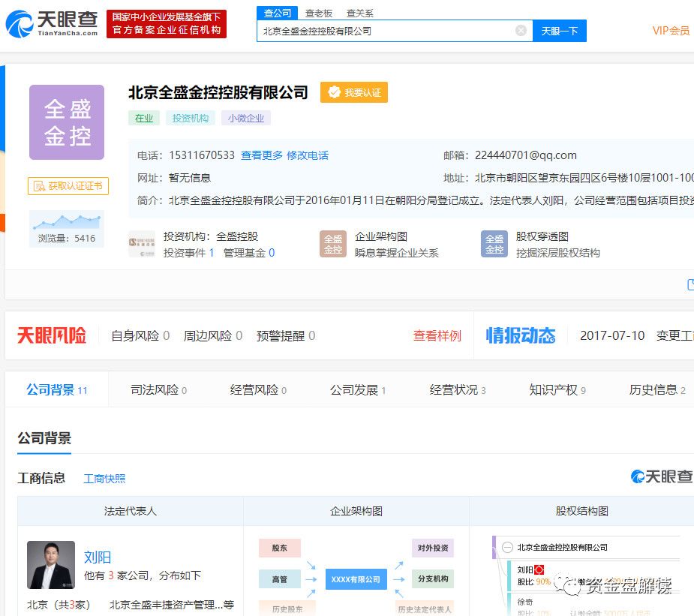Image resolution: width=694 pixels, height=616 pixels.
Task: Click the red 国家中小企业发展基金旗下 banner
Action: 167,24
